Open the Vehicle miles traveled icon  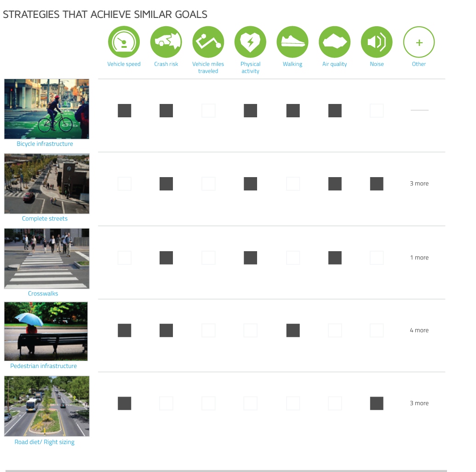pyautogui.click(x=208, y=42)
